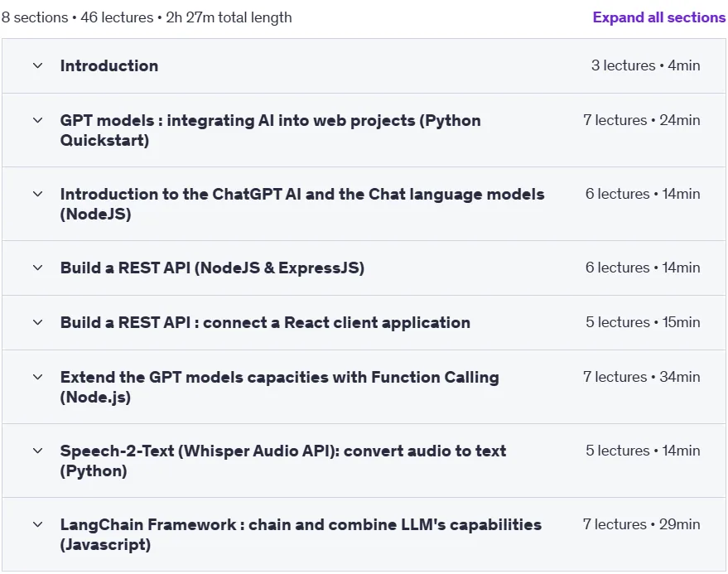
Task: Select Extend the GPT models capacities title
Action: pos(279,387)
